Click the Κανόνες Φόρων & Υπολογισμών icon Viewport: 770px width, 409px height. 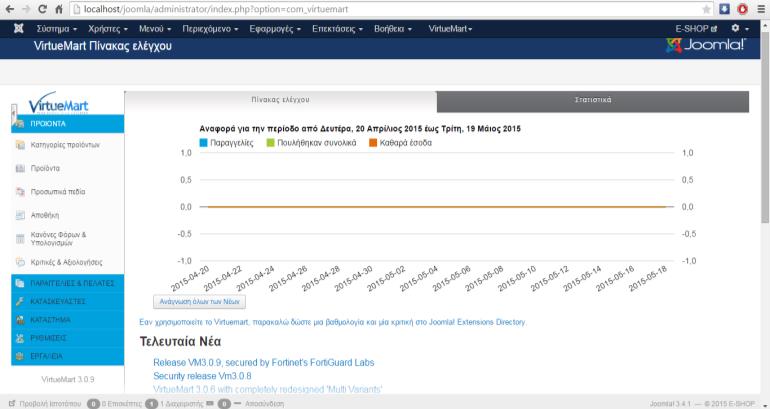20,239
